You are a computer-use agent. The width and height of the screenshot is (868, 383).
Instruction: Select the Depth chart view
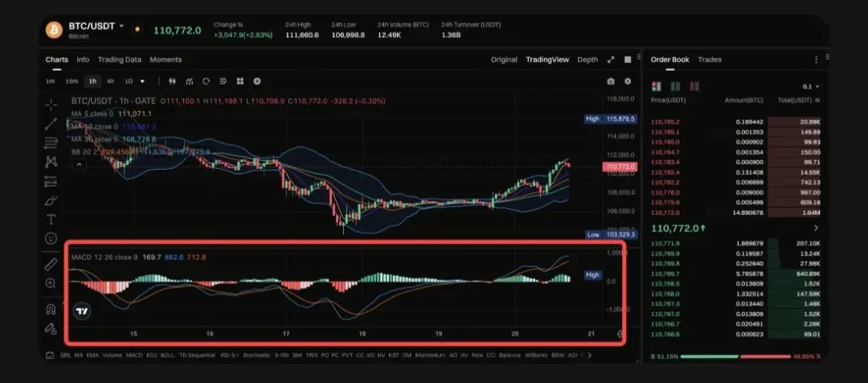point(588,60)
